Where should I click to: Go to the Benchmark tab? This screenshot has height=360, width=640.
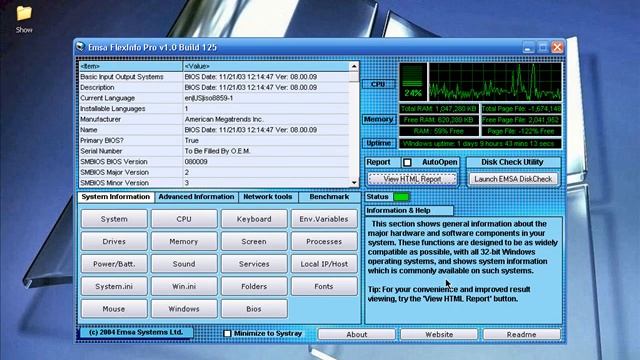coord(329,197)
